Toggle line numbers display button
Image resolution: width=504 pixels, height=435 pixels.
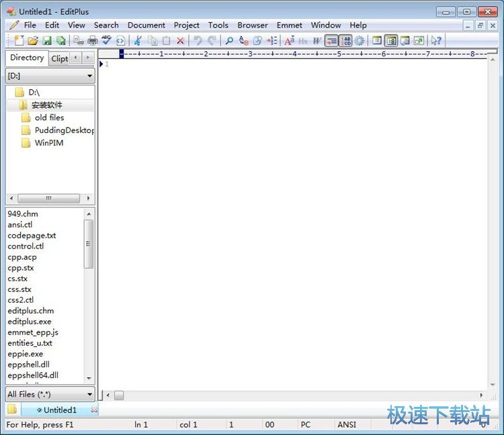pyautogui.click(x=345, y=41)
